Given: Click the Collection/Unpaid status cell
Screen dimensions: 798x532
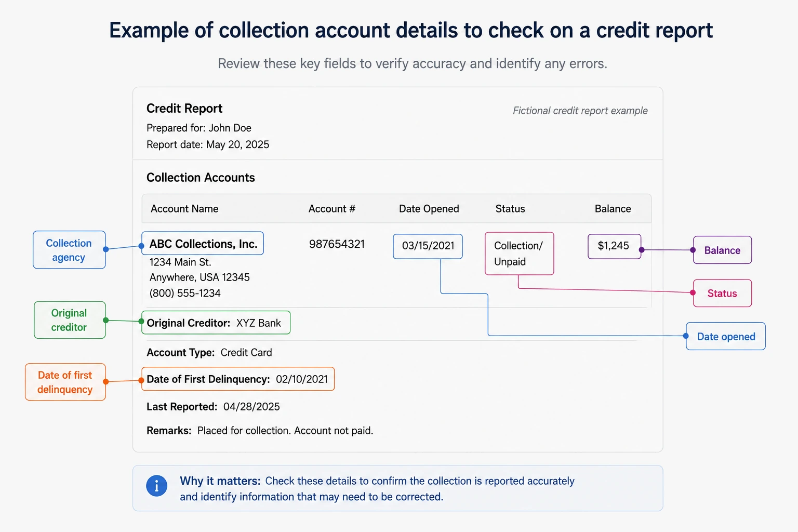Looking at the screenshot, I should point(519,254).
